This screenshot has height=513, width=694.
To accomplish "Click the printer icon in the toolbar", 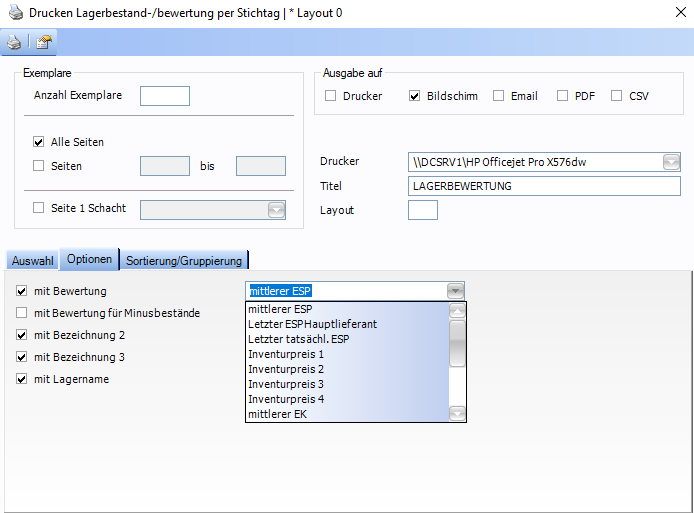I will (14, 42).
